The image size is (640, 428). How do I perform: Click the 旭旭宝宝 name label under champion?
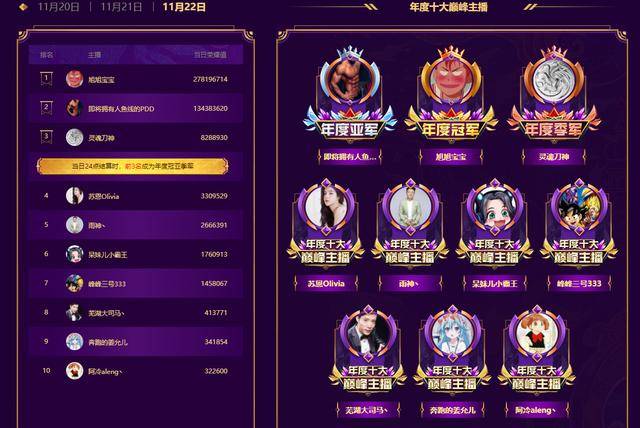(x=451, y=157)
